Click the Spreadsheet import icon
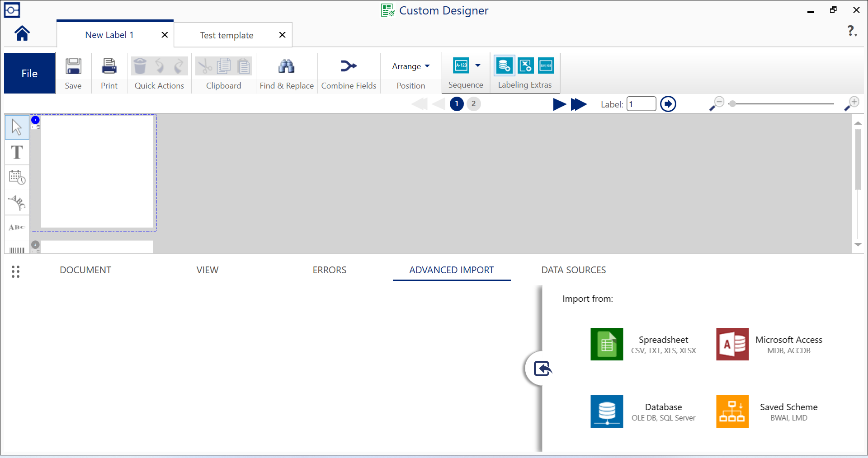 pos(607,344)
